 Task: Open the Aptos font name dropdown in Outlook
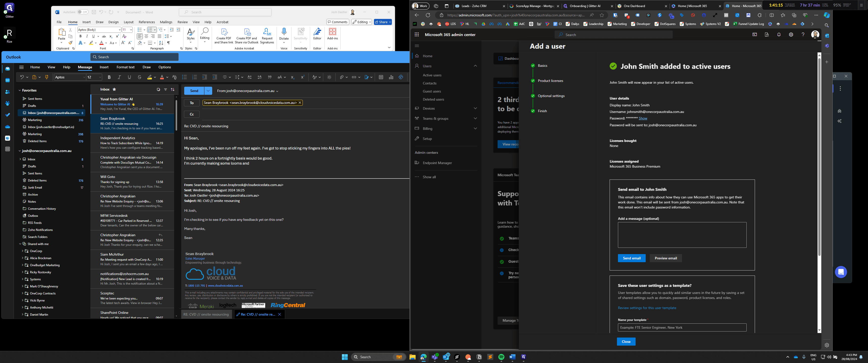tap(84, 77)
